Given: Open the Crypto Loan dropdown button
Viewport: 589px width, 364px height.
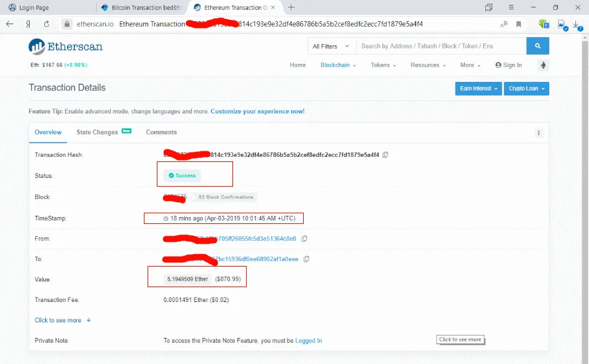Looking at the screenshot, I should [x=526, y=89].
